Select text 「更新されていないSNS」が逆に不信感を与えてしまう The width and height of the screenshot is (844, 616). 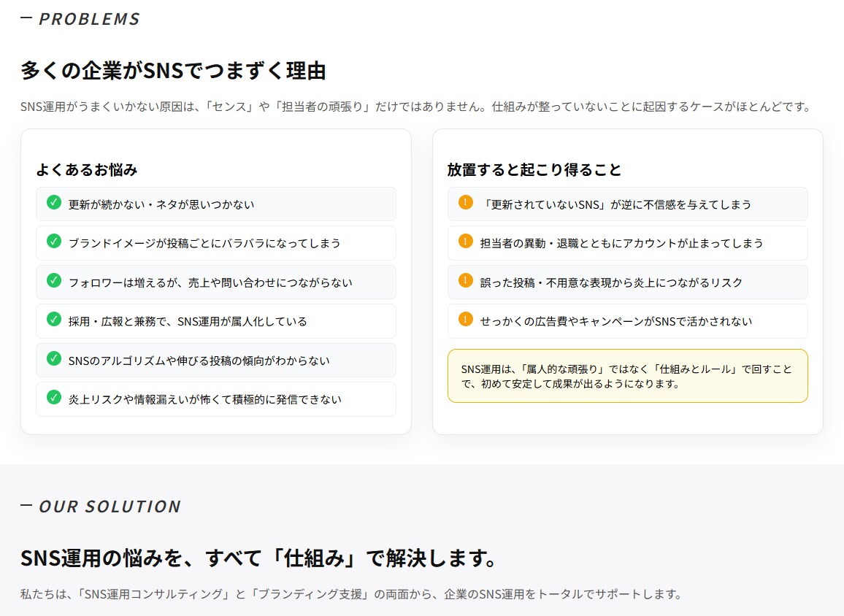(615, 204)
